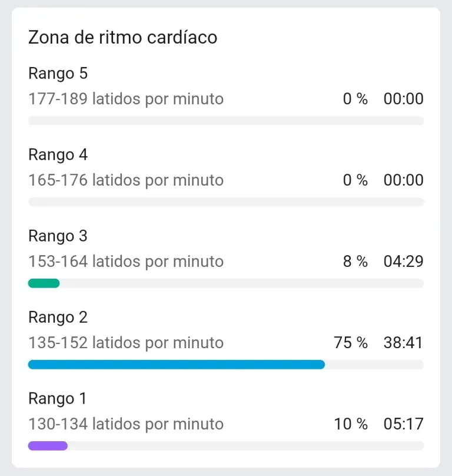The image size is (452, 476).
Task: Click the blue Rango 2 progress bar
Action: tap(177, 365)
